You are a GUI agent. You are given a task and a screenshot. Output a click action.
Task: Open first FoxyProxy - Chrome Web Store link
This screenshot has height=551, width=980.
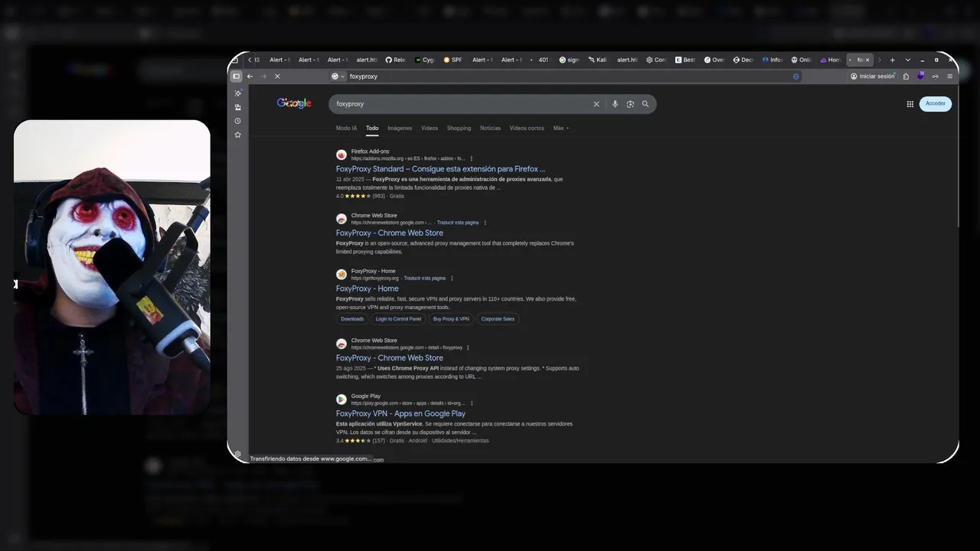390,233
